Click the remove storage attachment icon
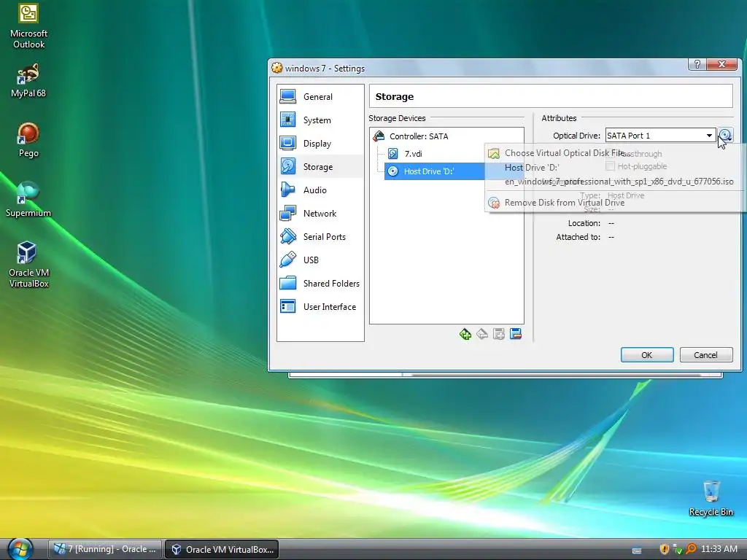Image resolution: width=747 pixels, height=560 pixels. 516,334
